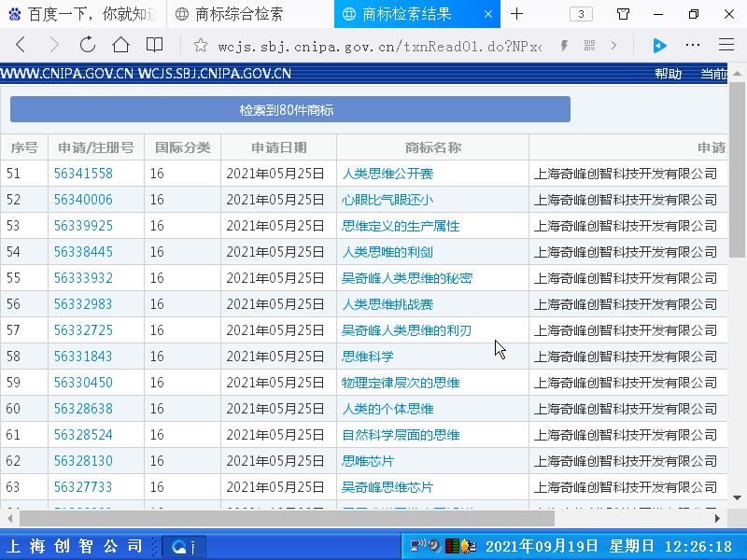Reload the page with the refresh icon
The width and height of the screenshot is (747, 560).
[88, 45]
